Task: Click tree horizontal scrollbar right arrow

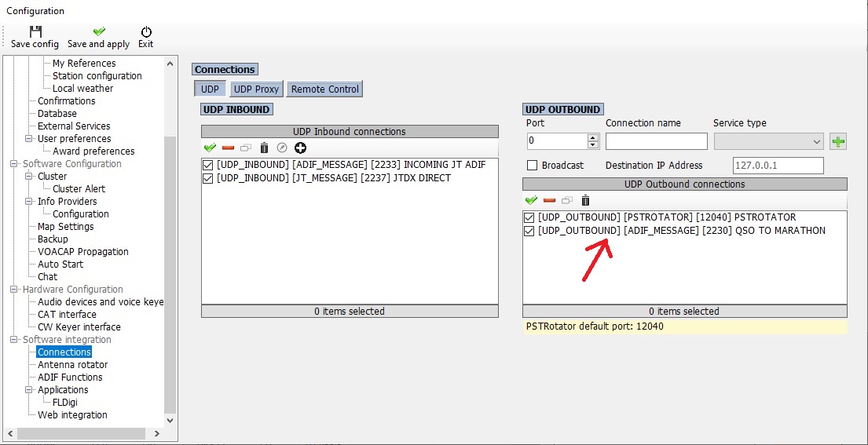Action: [156, 434]
